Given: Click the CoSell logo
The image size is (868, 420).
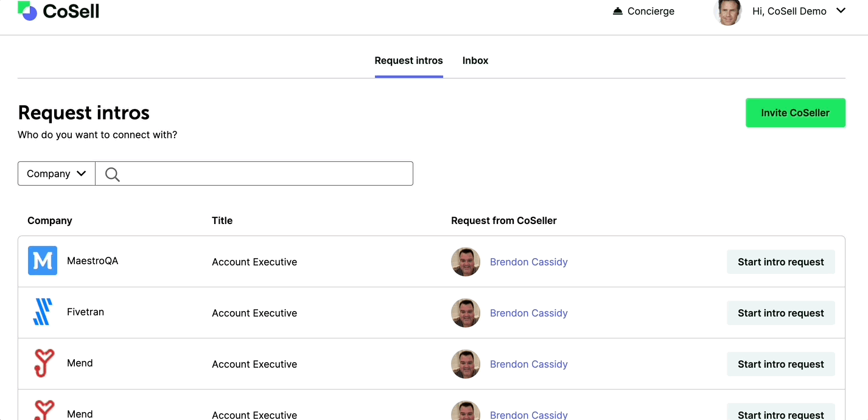Looking at the screenshot, I should tap(58, 11).
